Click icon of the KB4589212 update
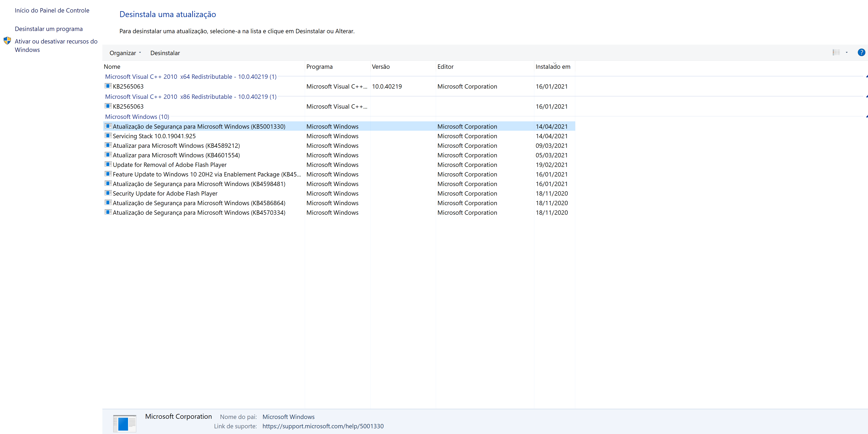Image resolution: width=868 pixels, height=434 pixels. [108, 145]
